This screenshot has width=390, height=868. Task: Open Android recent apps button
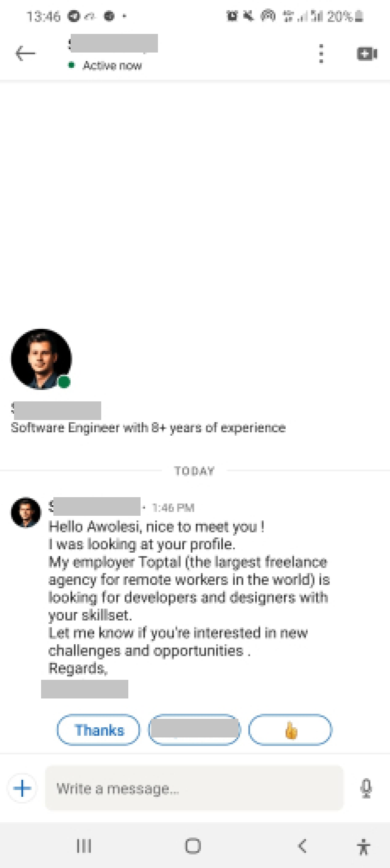[x=84, y=846]
